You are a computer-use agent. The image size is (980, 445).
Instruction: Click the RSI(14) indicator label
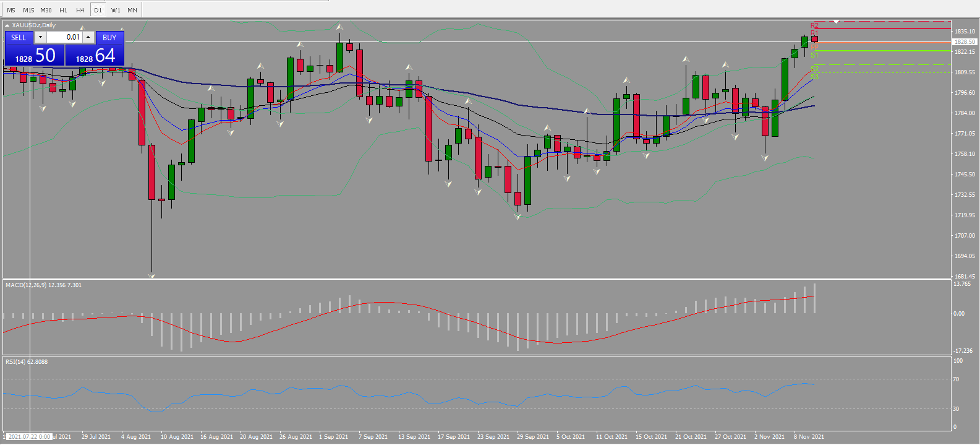[15, 362]
